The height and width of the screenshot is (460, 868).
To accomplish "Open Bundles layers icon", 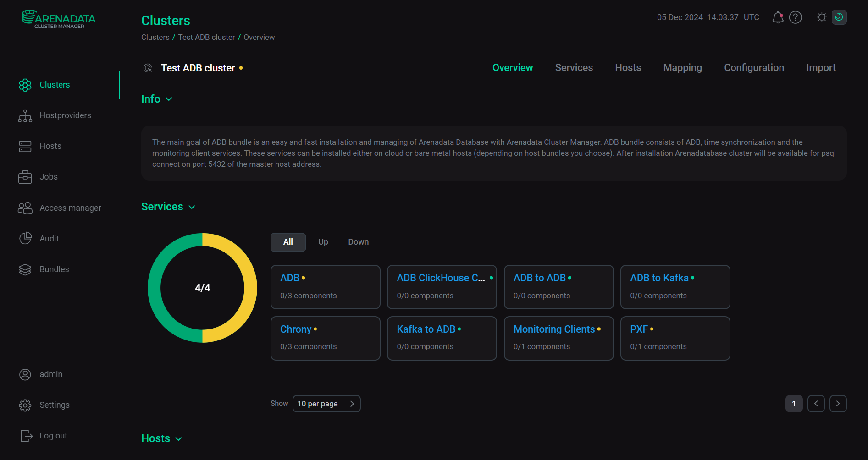I will 25,269.
